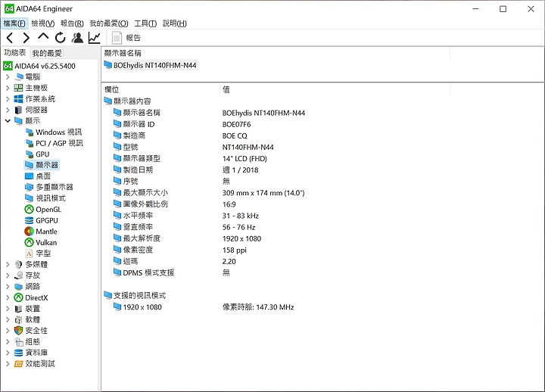This screenshot has height=392, width=545.
Task: Click the Mantle icon in the tree
Action: (x=30, y=232)
